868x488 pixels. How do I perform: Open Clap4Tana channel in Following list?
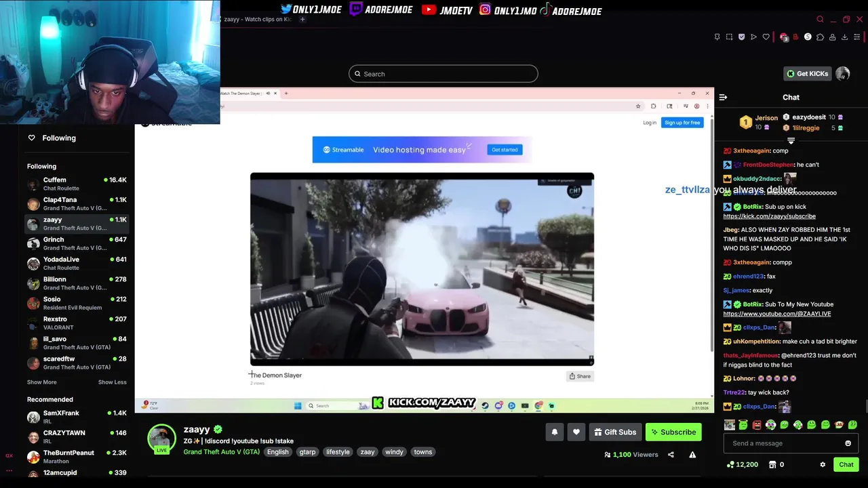pos(77,204)
